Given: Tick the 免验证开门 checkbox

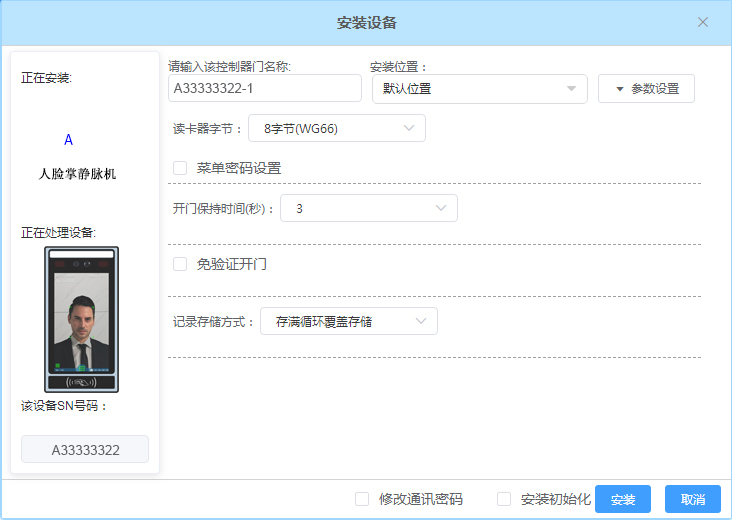Looking at the screenshot, I should tap(180, 264).
